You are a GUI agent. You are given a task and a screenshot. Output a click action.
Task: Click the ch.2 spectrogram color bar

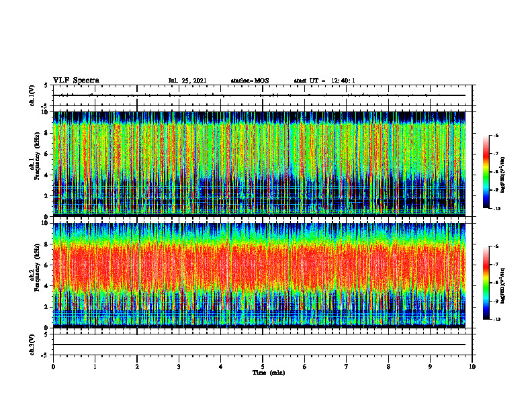tap(486, 283)
